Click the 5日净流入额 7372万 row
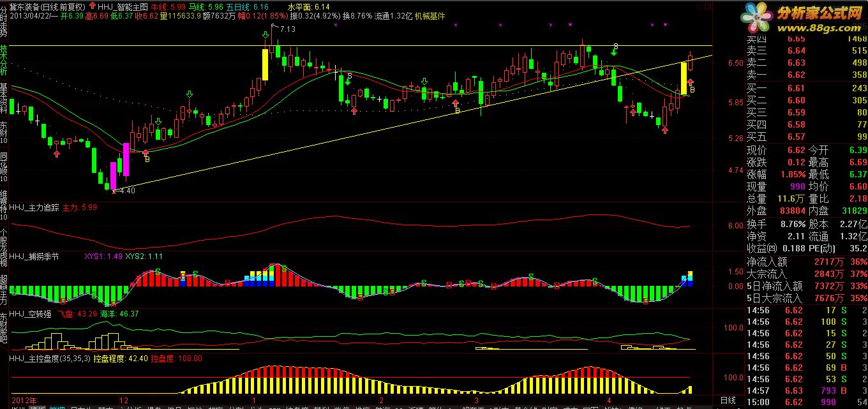 [x=807, y=286]
